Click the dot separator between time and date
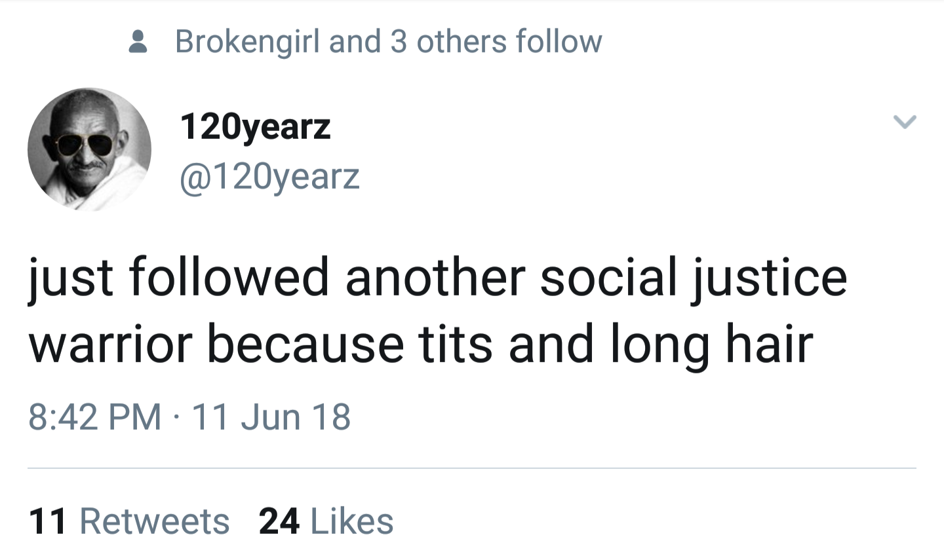This screenshot has height=560, width=944. click(x=177, y=417)
